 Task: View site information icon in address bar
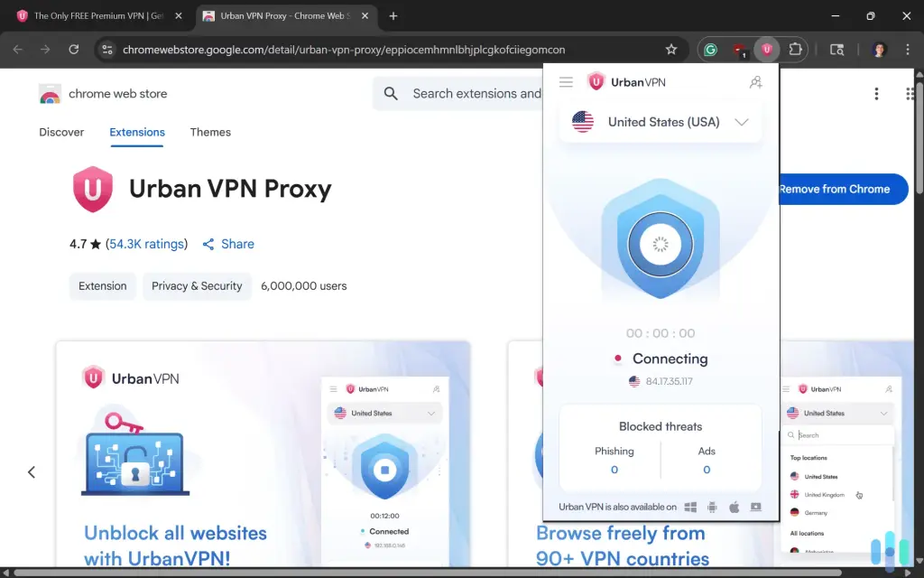pos(107,50)
